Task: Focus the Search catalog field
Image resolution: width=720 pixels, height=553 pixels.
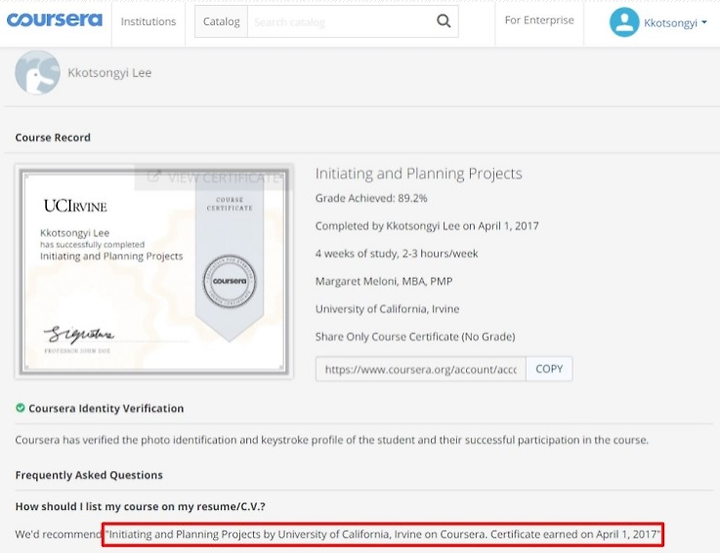Action: coord(339,22)
